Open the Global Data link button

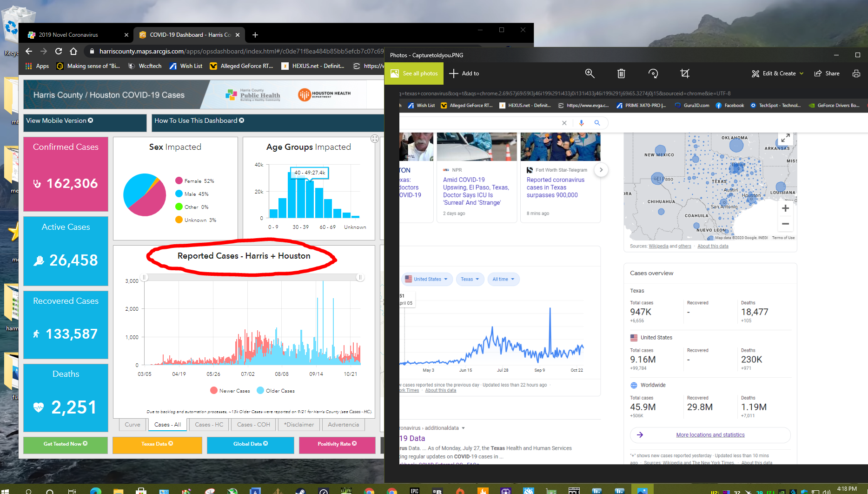(251, 444)
